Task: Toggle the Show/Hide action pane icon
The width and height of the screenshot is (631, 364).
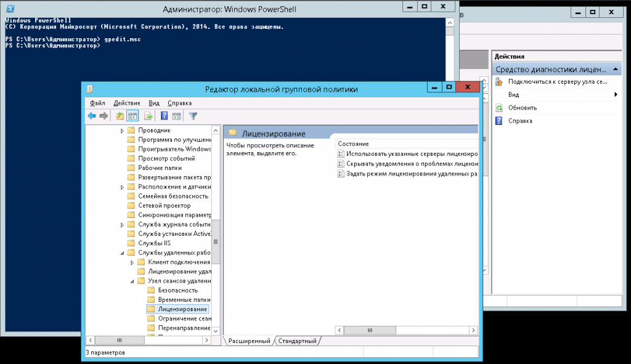Action: click(x=176, y=116)
